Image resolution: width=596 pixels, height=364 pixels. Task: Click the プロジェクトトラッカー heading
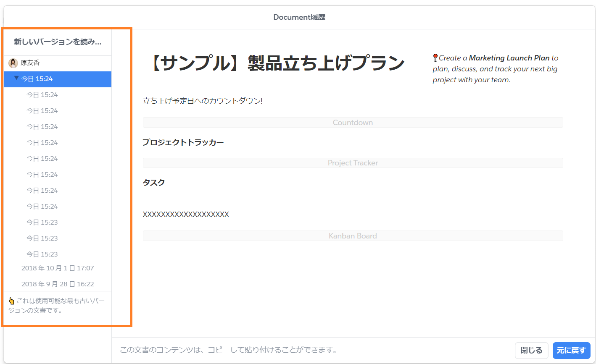click(183, 143)
